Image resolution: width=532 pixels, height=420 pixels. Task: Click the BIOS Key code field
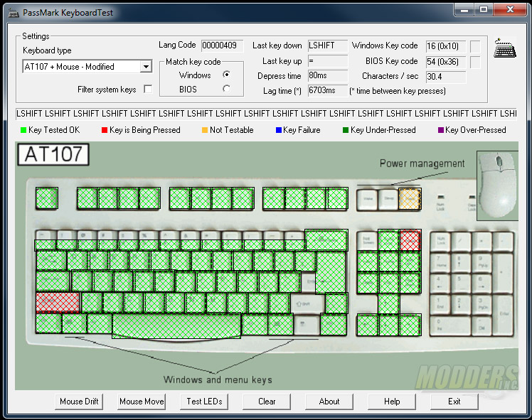pos(446,62)
